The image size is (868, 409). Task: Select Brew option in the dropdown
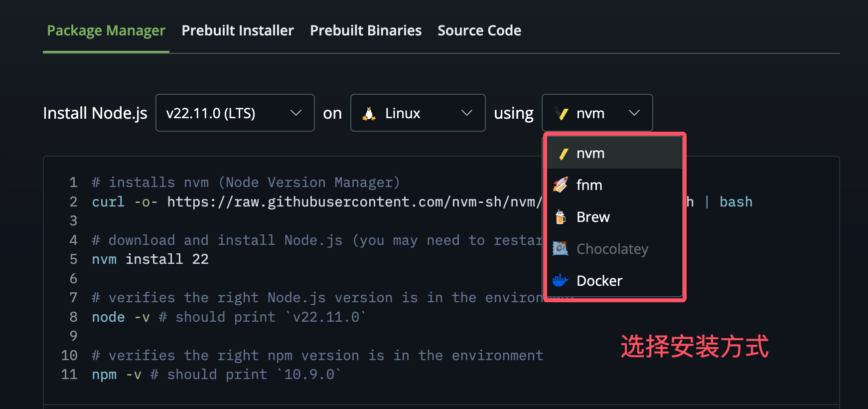[x=593, y=217]
